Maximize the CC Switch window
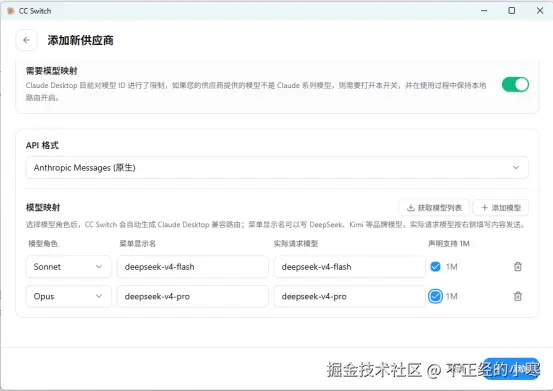The width and height of the screenshot is (553, 391). pos(511,11)
